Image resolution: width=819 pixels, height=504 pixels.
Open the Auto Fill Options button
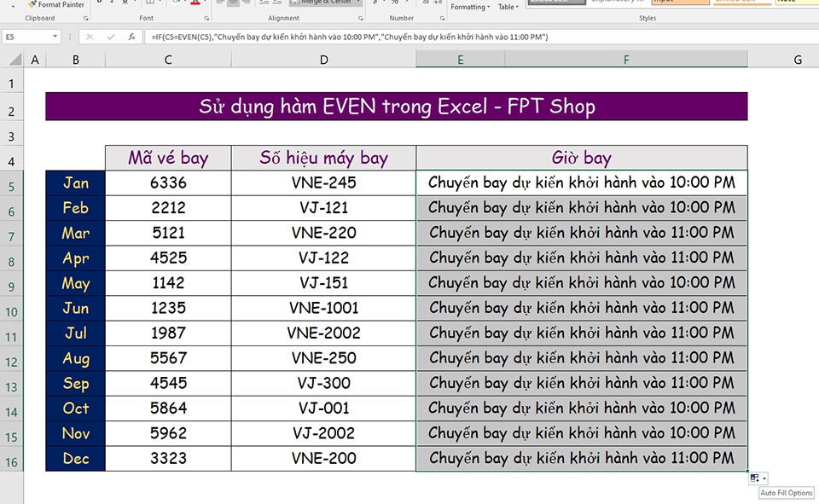[x=758, y=478]
